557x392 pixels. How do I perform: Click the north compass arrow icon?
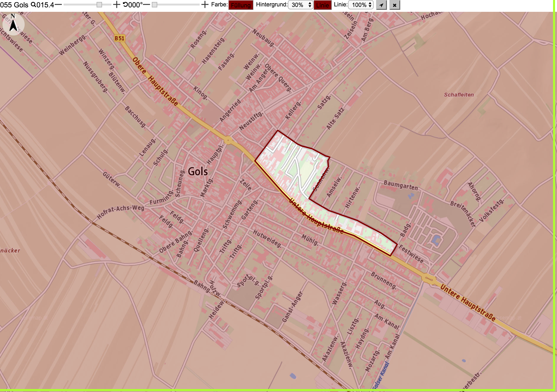13,24
